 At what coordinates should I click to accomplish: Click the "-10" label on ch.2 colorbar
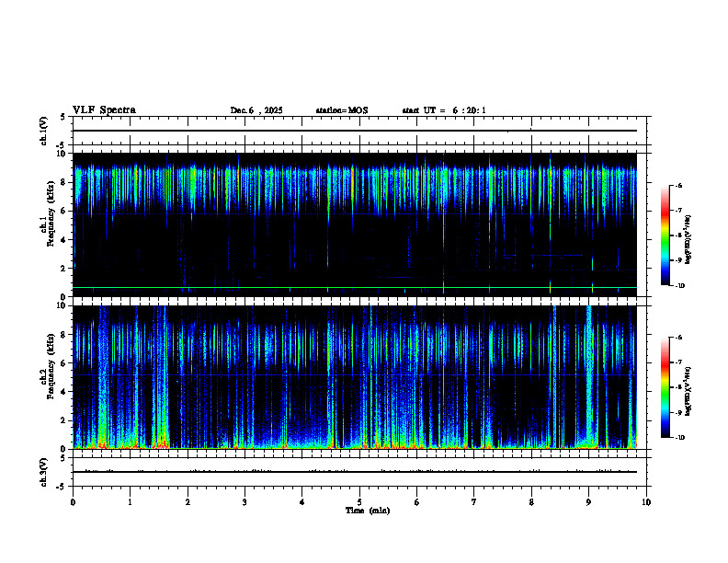pos(680,438)
